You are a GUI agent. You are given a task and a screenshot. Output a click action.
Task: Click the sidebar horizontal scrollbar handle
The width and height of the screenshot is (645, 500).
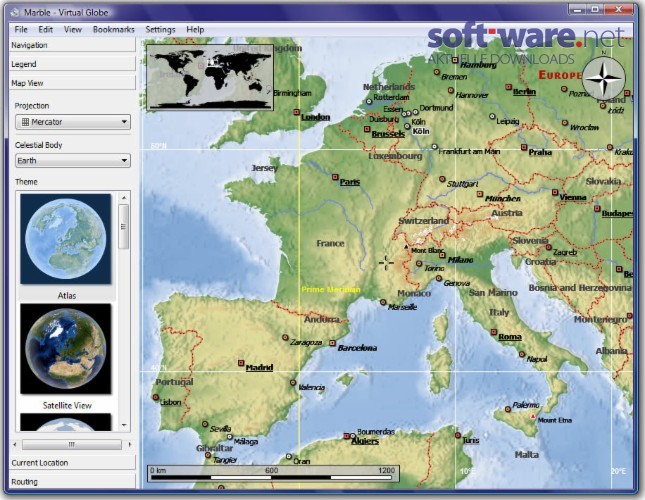click(x=72, y=444)
